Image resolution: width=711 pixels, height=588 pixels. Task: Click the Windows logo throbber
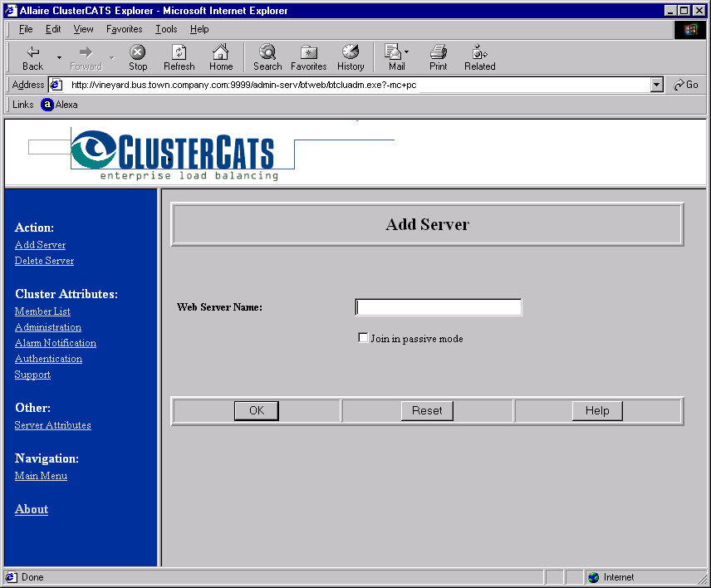(689, 29)
